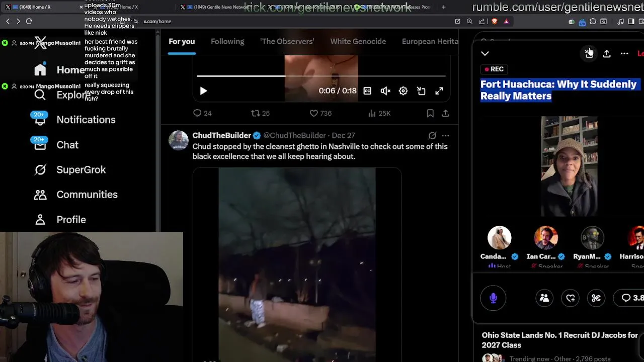Open browser zoom magnifier icon
Image resolution: width=644 pixels, height=362 pixels.
pos(469,21)
